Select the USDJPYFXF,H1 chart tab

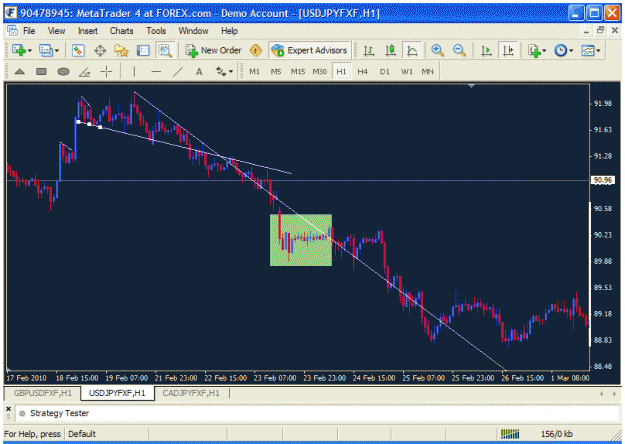(x=117, y=393)
